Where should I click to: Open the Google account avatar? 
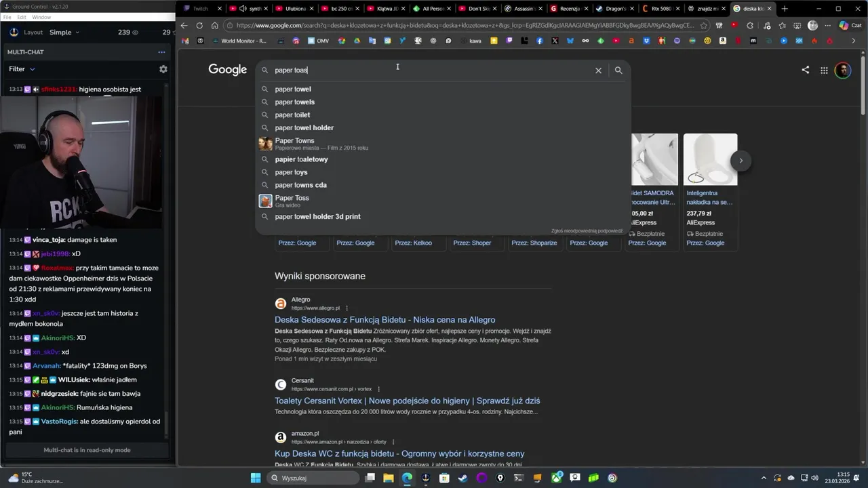pos(843,70)
